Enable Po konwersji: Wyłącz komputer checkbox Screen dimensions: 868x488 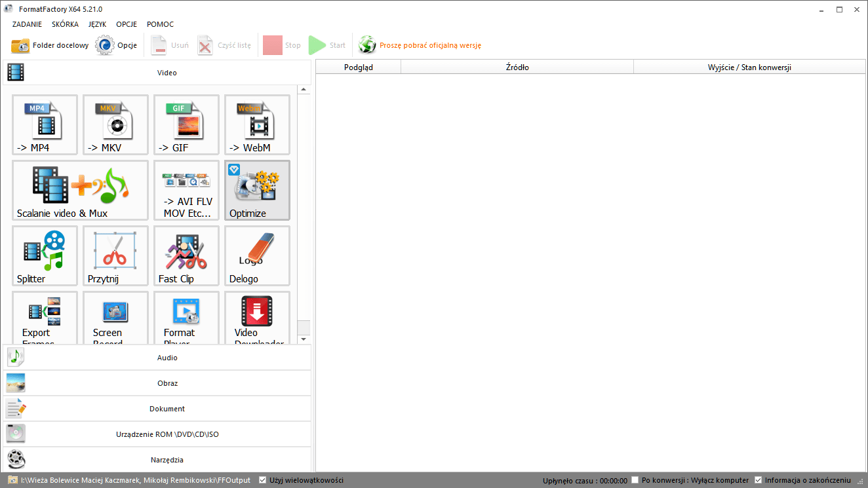[x=635, y=480]
